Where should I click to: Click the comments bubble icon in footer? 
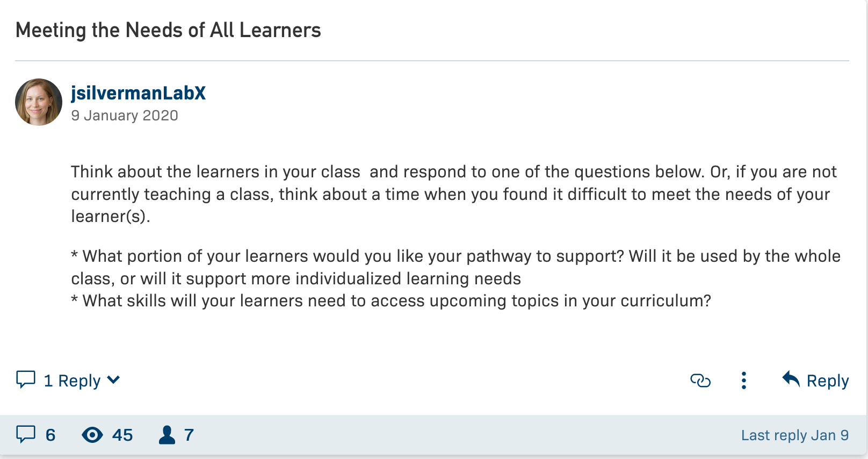pos(26,434)
